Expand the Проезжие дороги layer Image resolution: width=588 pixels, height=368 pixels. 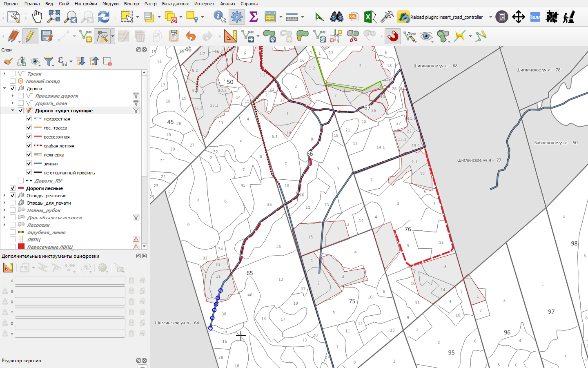pos(13,96)
